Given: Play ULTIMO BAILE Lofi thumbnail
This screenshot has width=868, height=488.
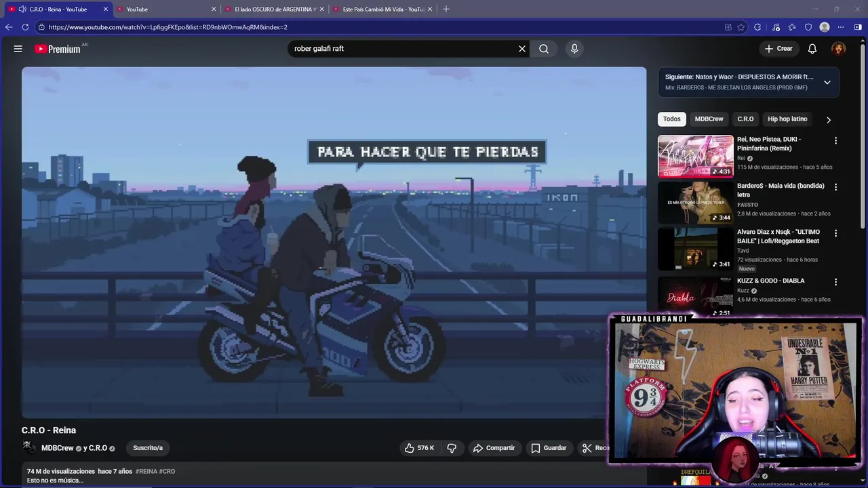Looking at the screenshot, I should (695, 249).
